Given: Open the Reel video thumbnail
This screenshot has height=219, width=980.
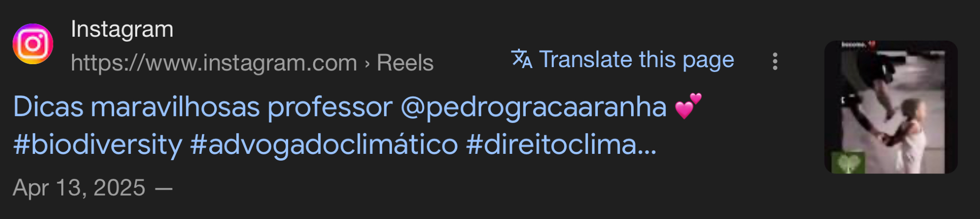Looking at the screenshot, I should point(890,107).
